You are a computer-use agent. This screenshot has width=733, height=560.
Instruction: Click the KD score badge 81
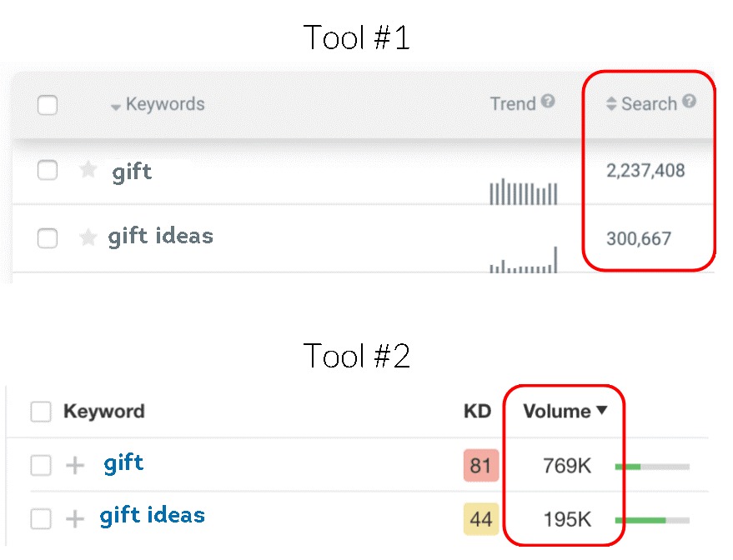click(480, 466)
